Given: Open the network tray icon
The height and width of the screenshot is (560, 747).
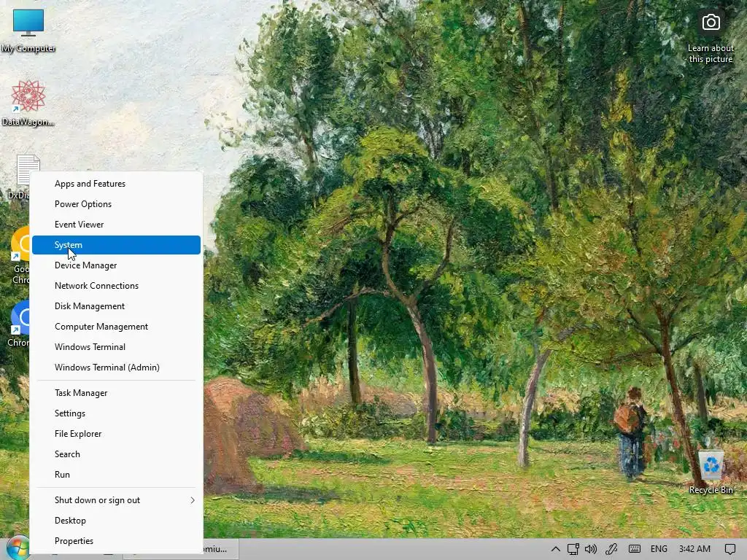Looking at the screenshot, I should pyautogui.click(x=573, y=549).
